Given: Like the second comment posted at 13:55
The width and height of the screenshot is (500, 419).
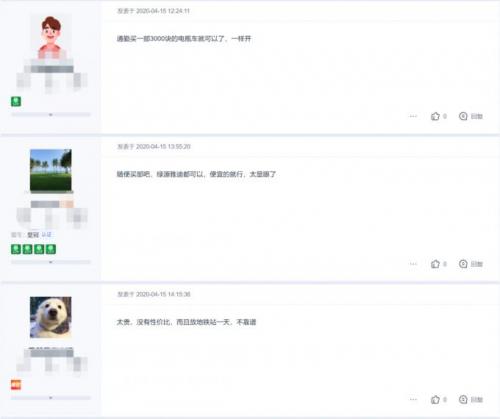Looking at the screenshot, I should click(435, 264).
